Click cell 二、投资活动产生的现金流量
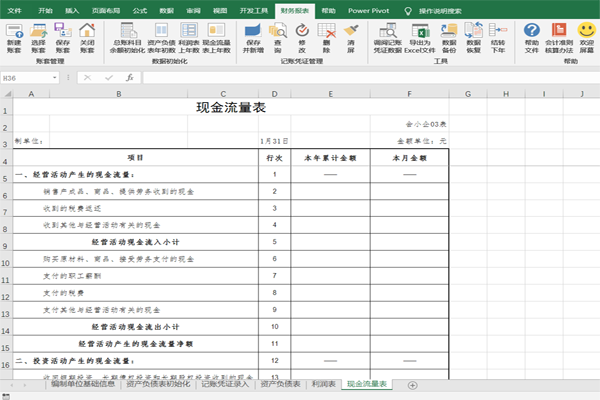The image size is (600, 400). pyautogui.click(x=135, y=361)
